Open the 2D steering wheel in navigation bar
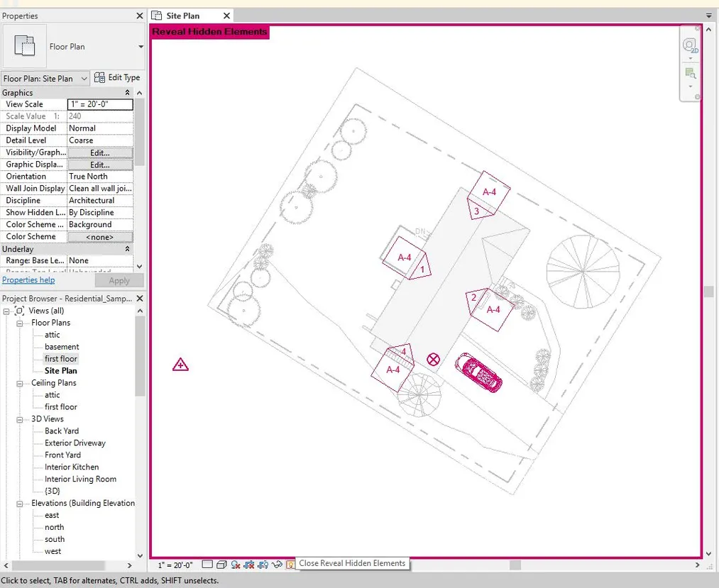The width and height of the screenshot is (719, 588). click(x=689, y=45)
